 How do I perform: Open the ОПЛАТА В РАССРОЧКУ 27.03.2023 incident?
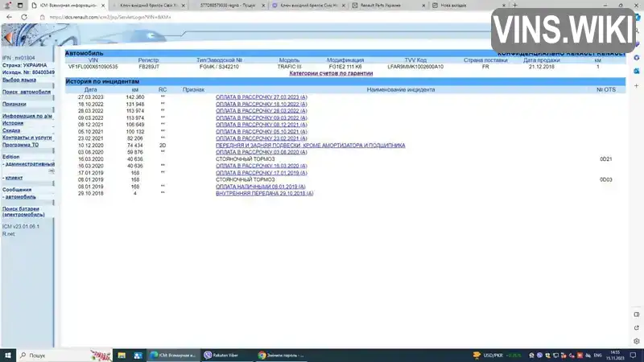tap(261, 97)
